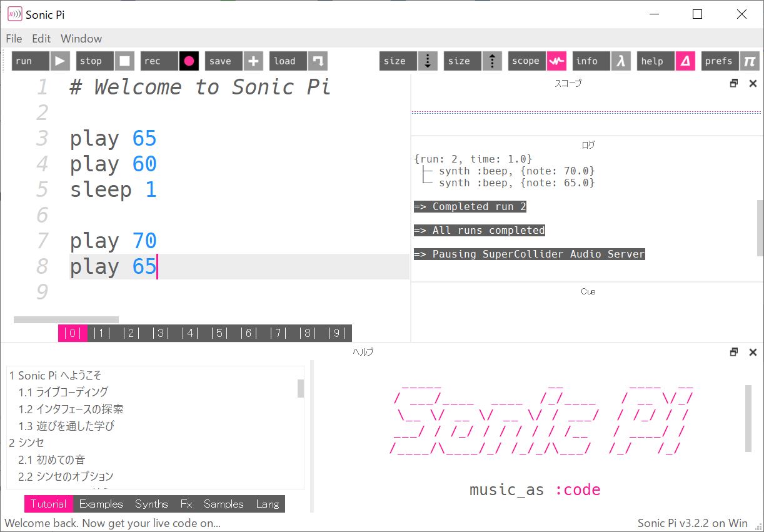Image resolution: width=764 pixels, height=532 pixels.
Task: Switch to buffer tab 4
Action: (x=190, y=333)
